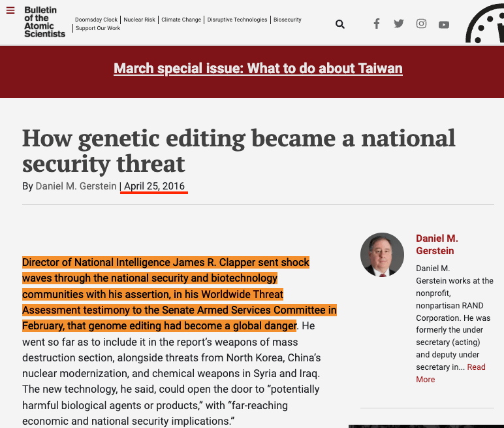Open Disruptive Technologies section

click(238, 20)
